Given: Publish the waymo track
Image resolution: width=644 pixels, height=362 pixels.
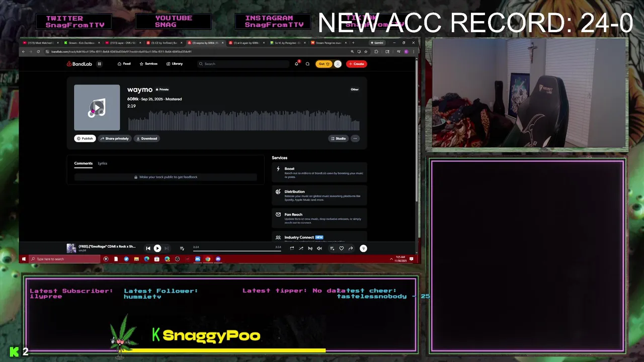Looking at the screenshot, I should click(85, 138).
